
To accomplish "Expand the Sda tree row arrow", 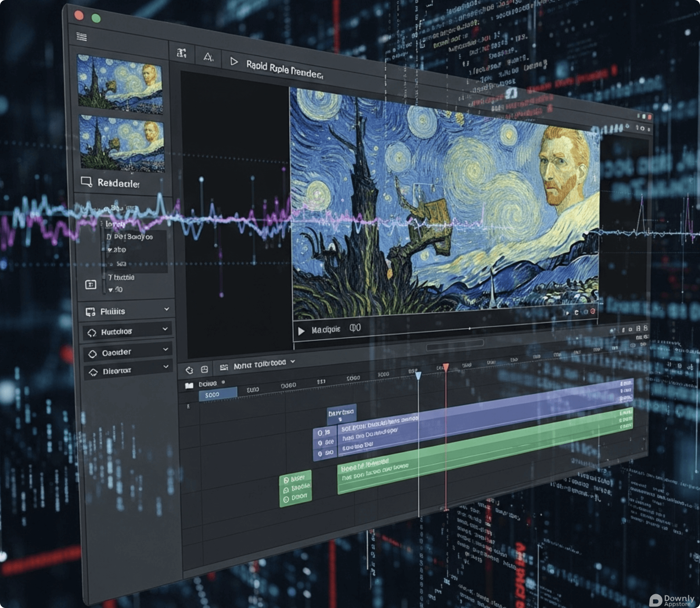I will click(111, 264).
